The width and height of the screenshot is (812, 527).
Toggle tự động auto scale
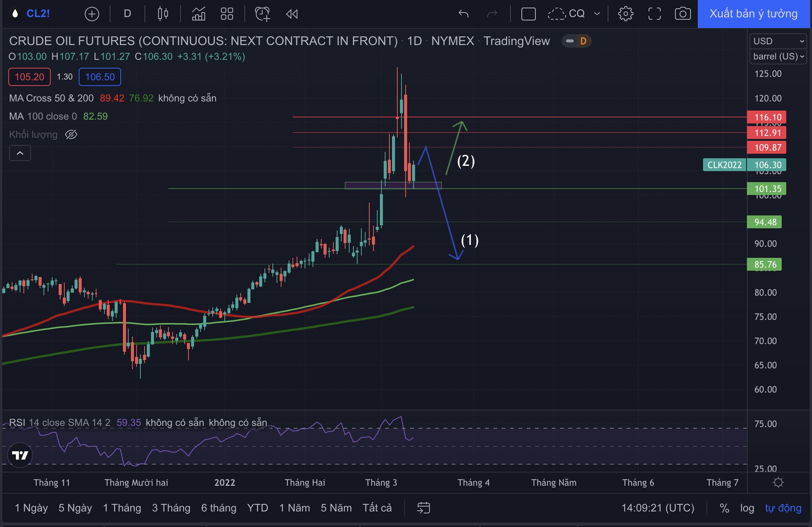(x=783, y=508)
